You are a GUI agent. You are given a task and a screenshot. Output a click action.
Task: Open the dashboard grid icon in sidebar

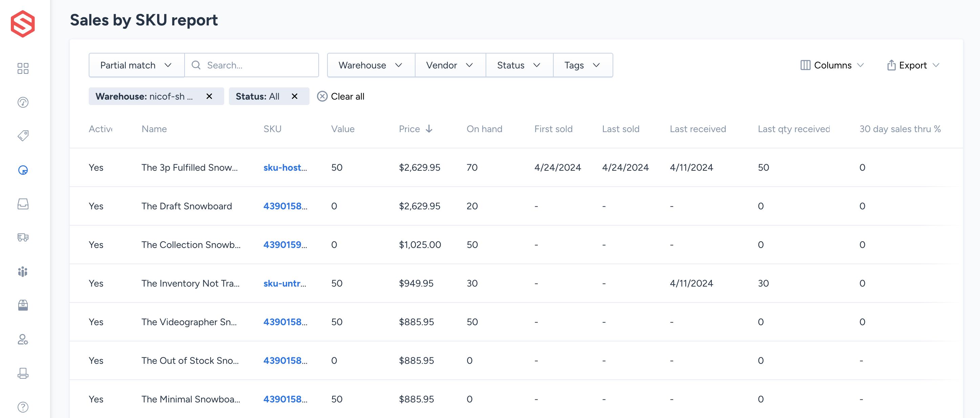23,68
